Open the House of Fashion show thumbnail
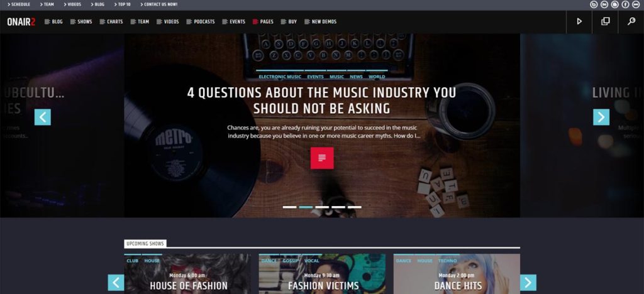 [x=187, y=274]
